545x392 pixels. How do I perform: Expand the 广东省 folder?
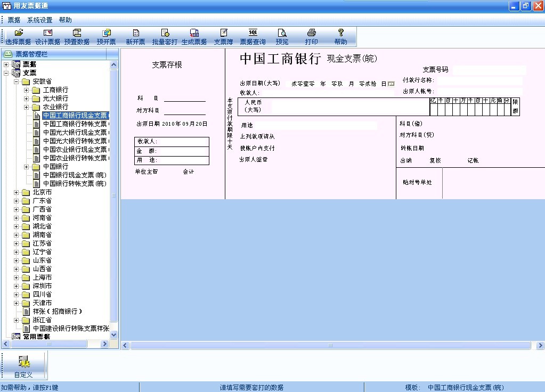coord(17,201)
